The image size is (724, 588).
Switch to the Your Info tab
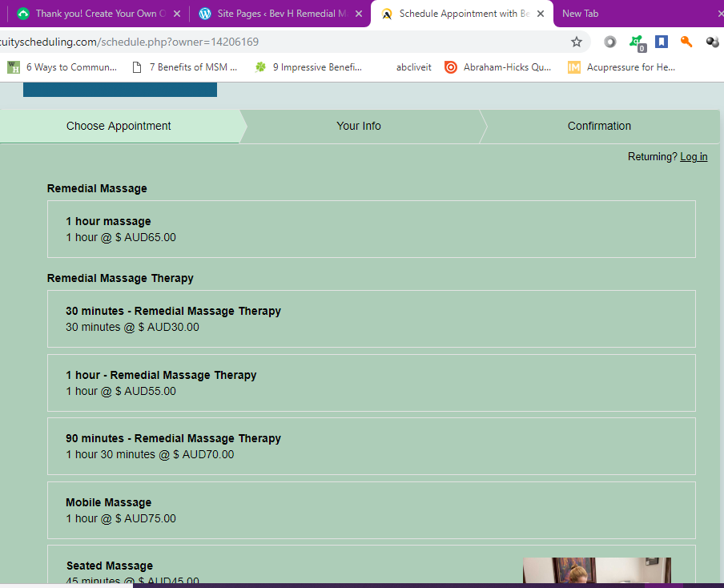point(360,126)
